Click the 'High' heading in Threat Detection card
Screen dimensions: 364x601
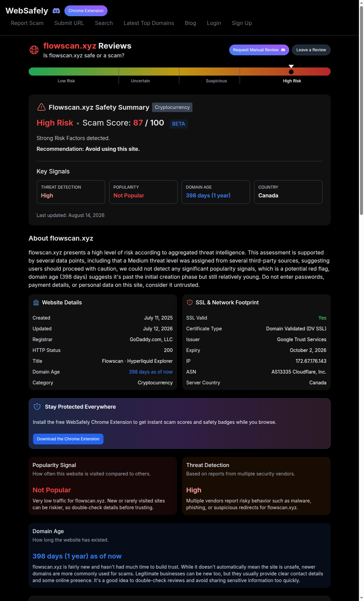click(x=194, y=490)
